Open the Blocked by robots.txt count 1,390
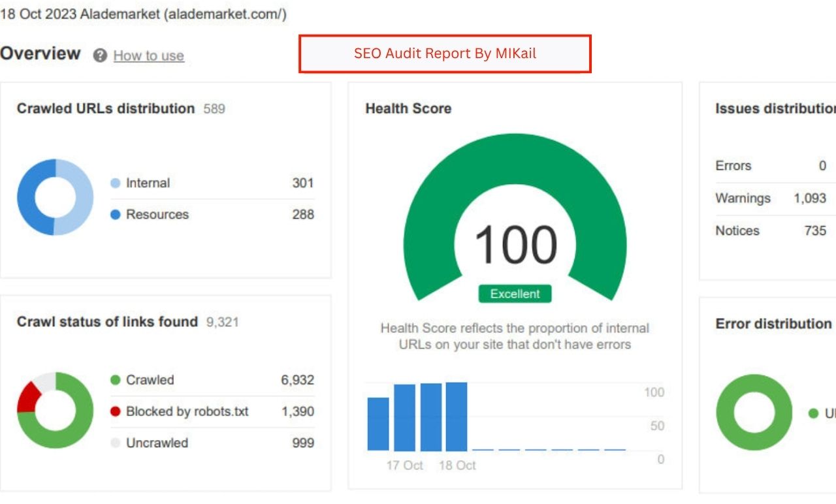This screenshot has width=836, height=504. (297, 412)
